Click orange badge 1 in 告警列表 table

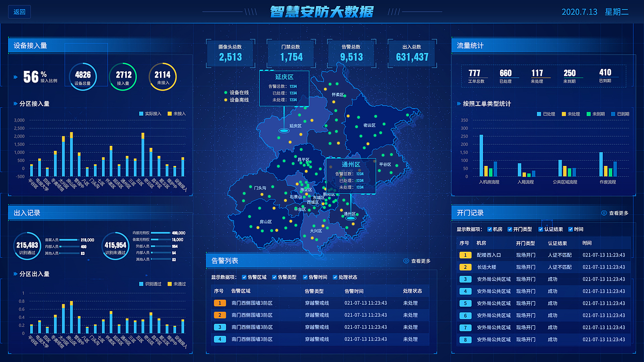(x=220, y=303)
